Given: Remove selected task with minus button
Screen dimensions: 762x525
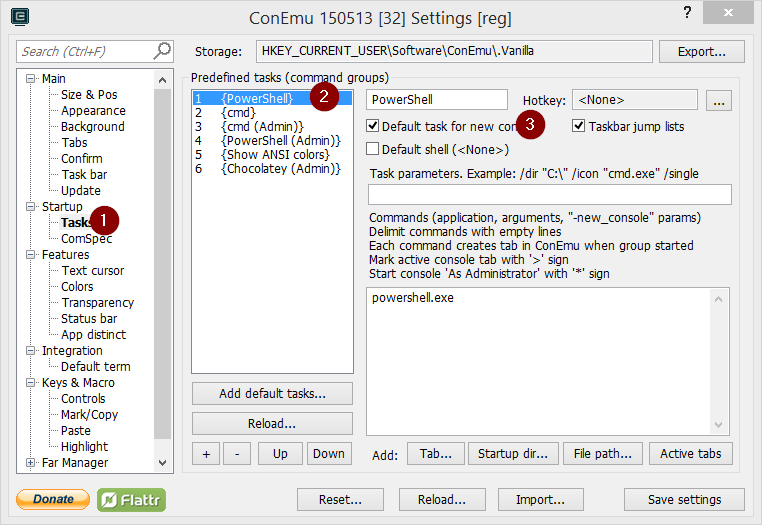Looking at the screenshot, I should (237, 454).
